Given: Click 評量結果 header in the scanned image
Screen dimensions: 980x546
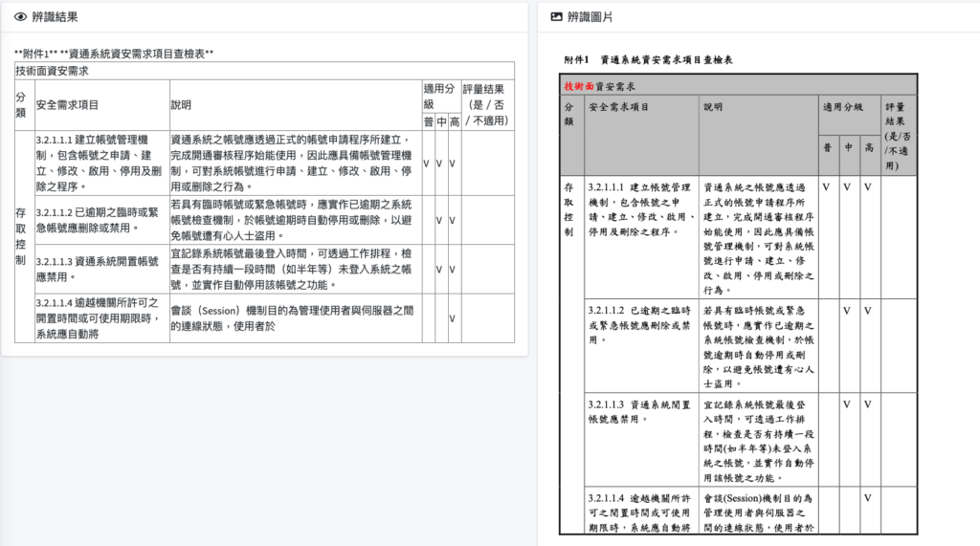Looking at the screenshot, I should tap(898, 136).
